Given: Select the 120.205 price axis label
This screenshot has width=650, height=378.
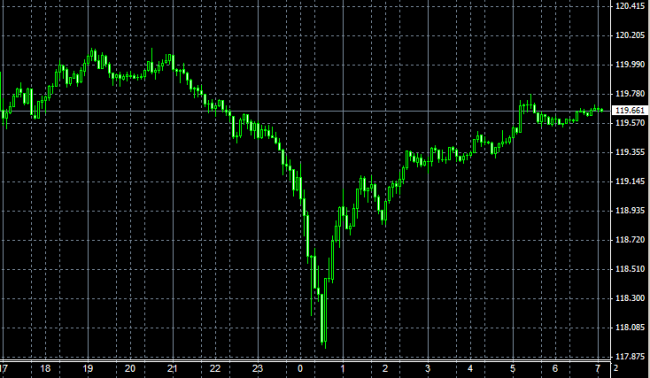Looking at the screenshot, I should [x=630, y=35].
